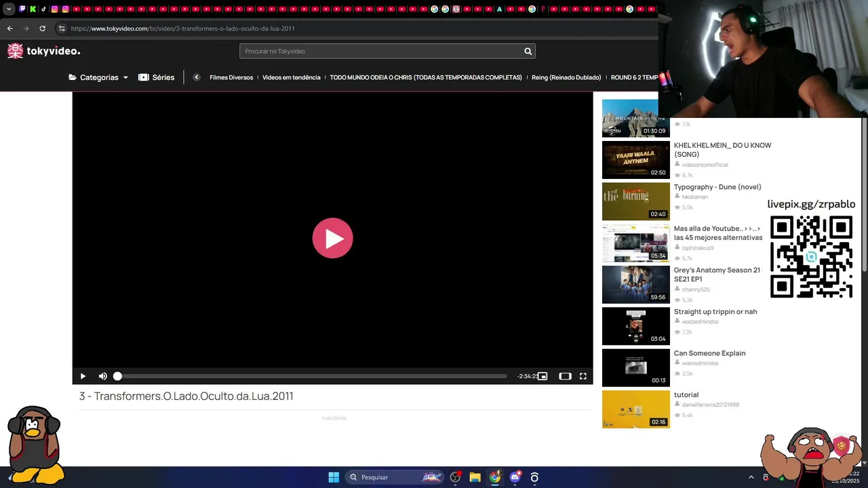Click the title 3 - Transformers.O.Lado.Oculto.da.Lua.2011

[186, 396]
